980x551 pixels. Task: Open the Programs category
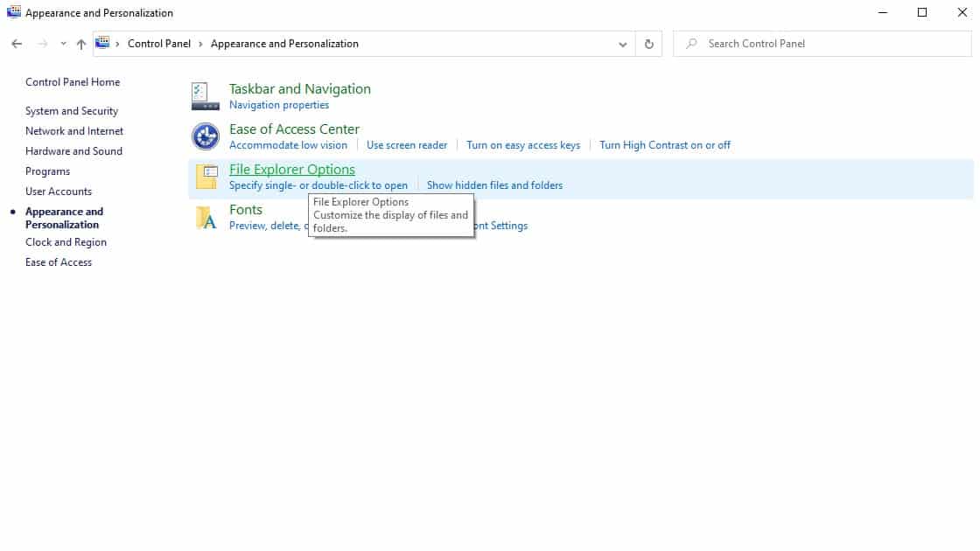(x=47, y=171)
